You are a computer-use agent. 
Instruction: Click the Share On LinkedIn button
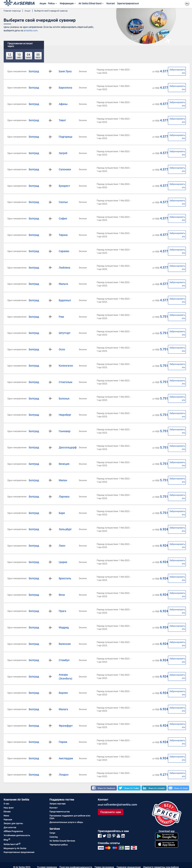coord(154,788)
